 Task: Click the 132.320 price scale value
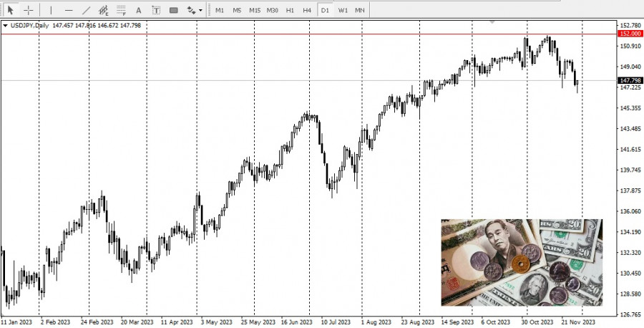point(630,252)
